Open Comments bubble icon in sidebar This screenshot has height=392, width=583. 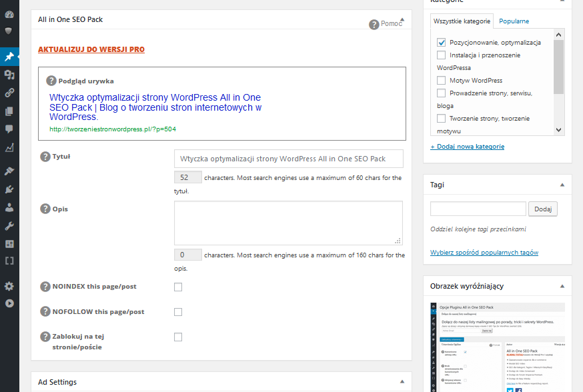9,129
